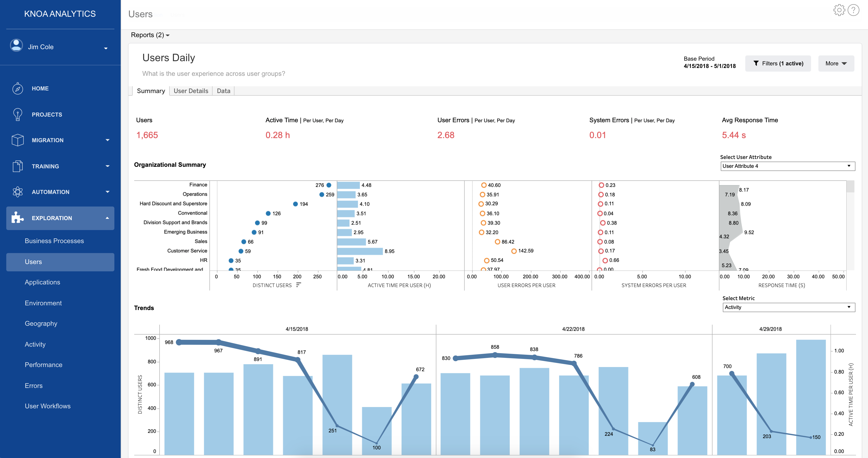868x458 pixels.
Task: Click the Migration cube icon
Action: pos(17,140)
